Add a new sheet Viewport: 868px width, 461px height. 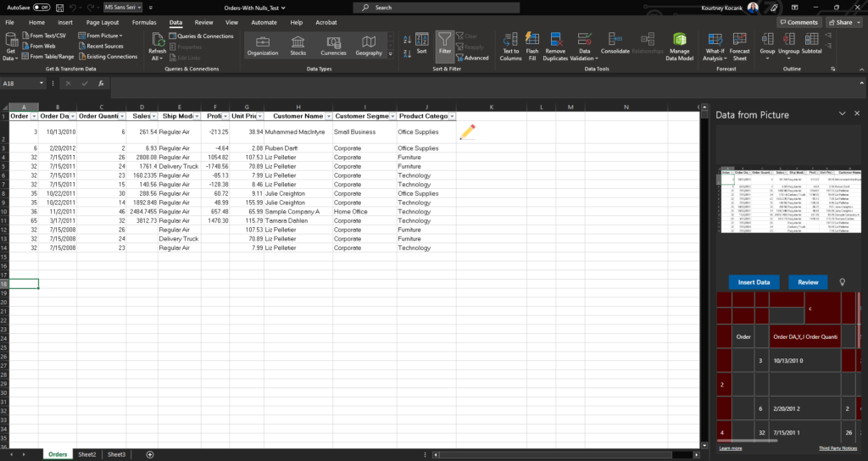[150, 454]
